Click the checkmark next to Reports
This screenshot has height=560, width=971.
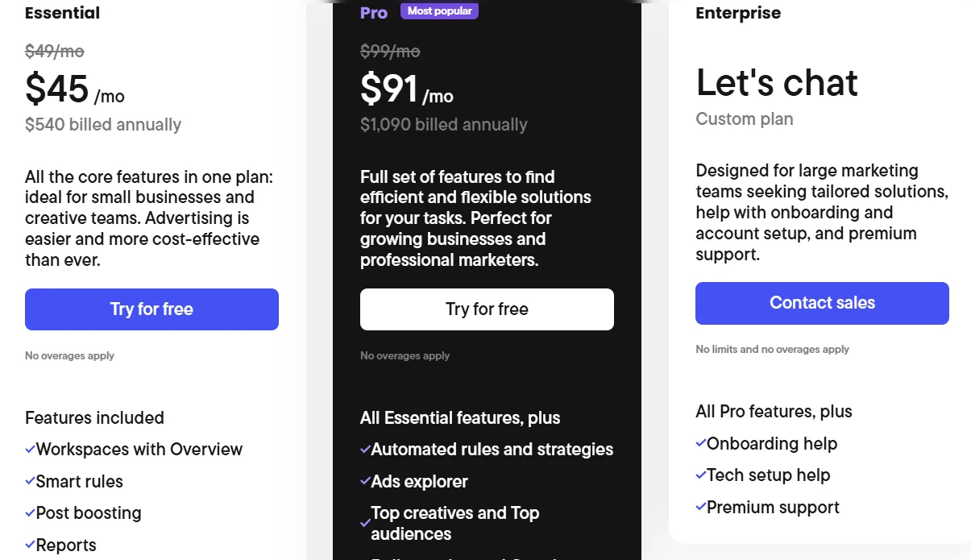click(30, 545)
